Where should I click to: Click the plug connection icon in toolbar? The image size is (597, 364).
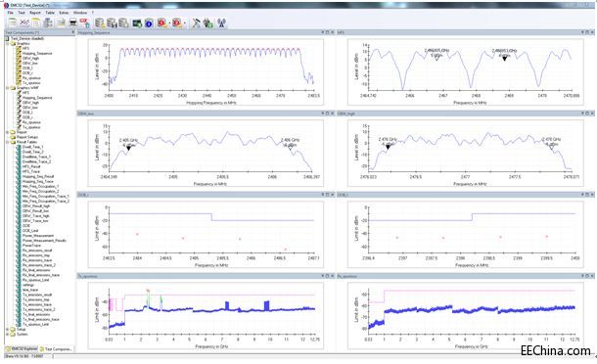207,23
